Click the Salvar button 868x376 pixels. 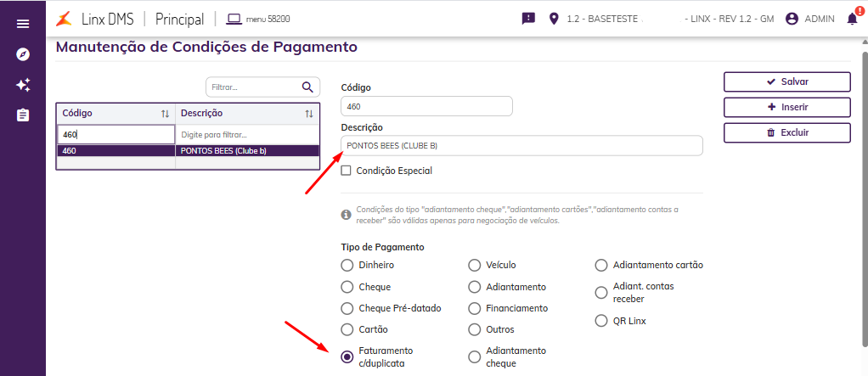click(x=786, y=81)
